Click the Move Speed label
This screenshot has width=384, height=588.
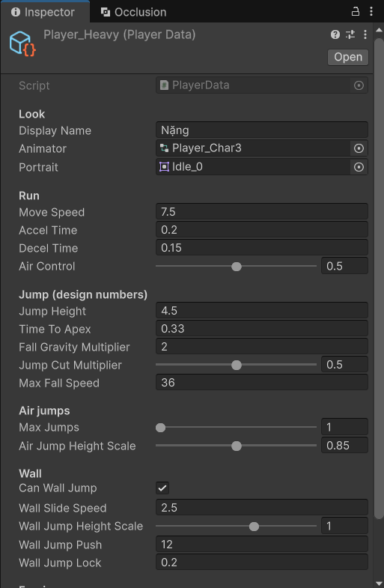(52, 212)
